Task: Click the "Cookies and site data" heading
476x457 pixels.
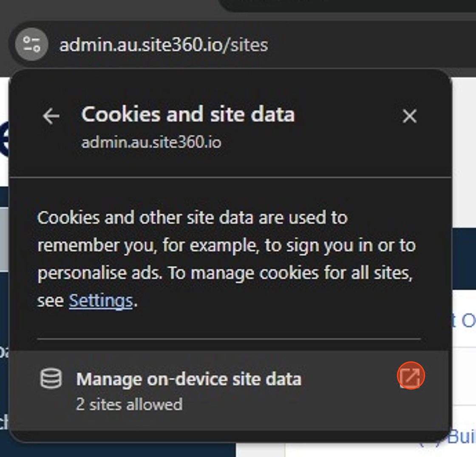Action: pyautogui.click(x=188, y=114)
